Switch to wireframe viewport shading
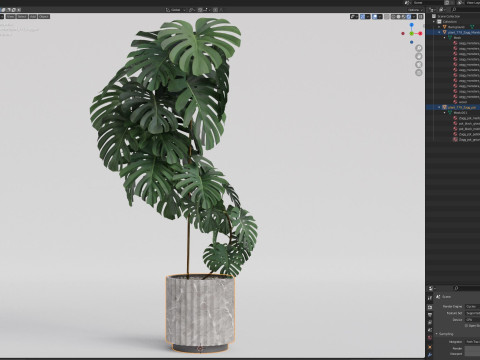 (x=393, y=17)
